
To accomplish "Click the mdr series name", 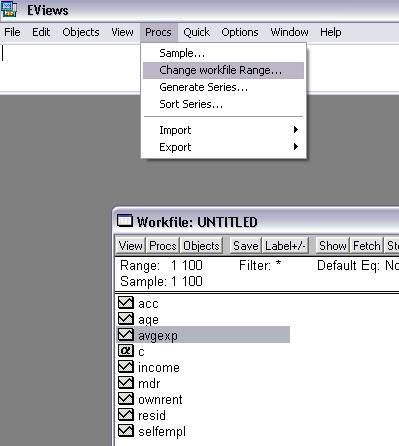I will 149,383.
